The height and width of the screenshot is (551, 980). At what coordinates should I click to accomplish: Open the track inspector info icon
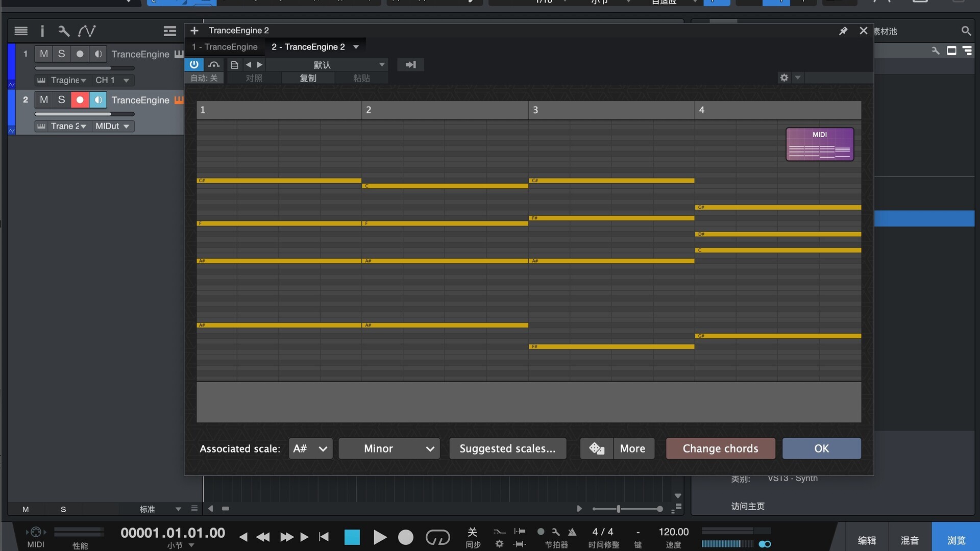pyautogui.click(x=42, y=31)
